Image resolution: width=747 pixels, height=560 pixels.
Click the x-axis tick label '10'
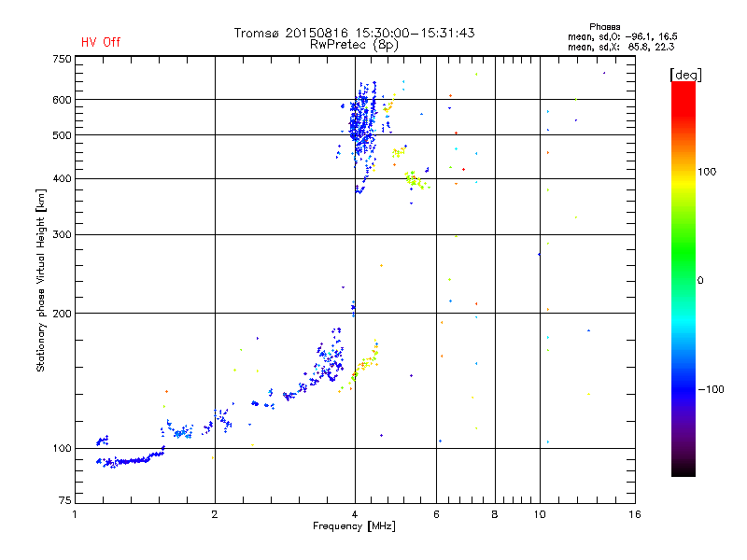[540, 514]
